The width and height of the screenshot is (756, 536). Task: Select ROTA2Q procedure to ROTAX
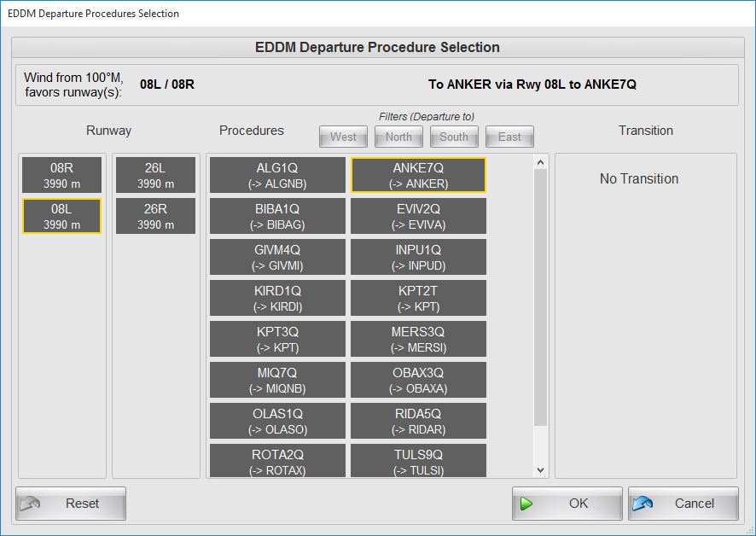tap(277, 461)
